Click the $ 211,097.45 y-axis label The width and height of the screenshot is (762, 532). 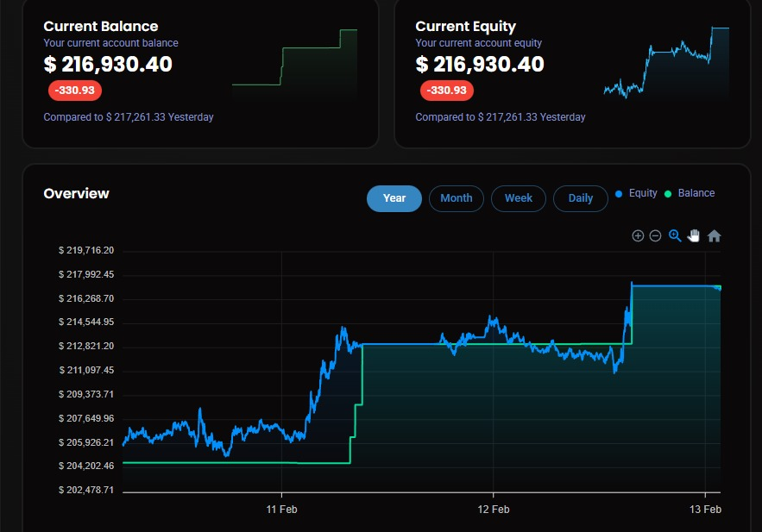point(86,371)
